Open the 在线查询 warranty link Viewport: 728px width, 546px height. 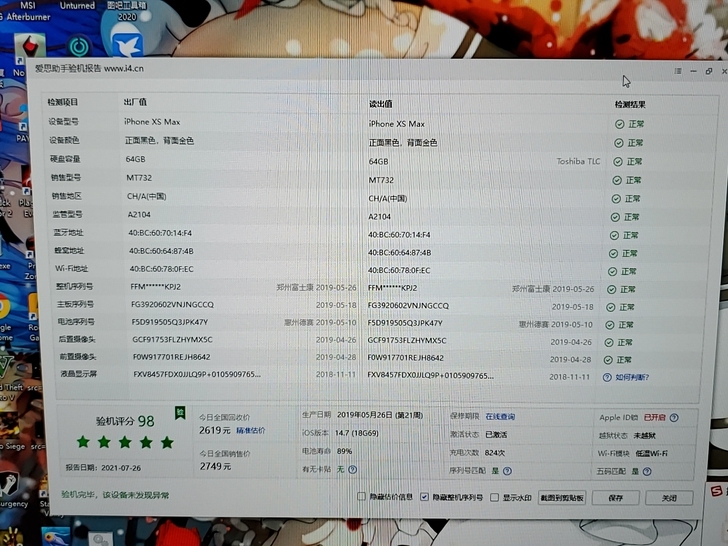[500, 416]
